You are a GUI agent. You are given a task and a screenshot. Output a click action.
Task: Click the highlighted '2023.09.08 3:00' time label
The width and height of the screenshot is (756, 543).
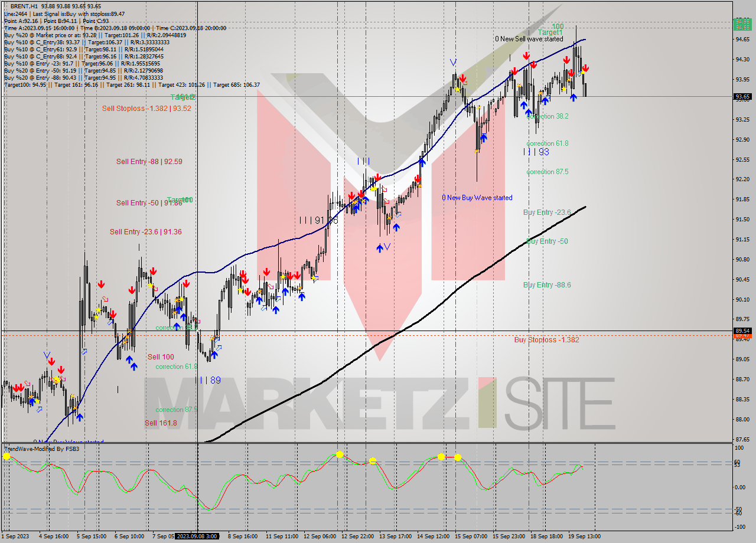197,536
